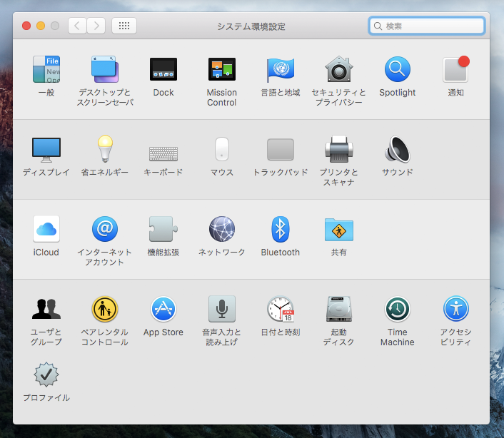Open the Dock preferences icon

click(163, 69)
